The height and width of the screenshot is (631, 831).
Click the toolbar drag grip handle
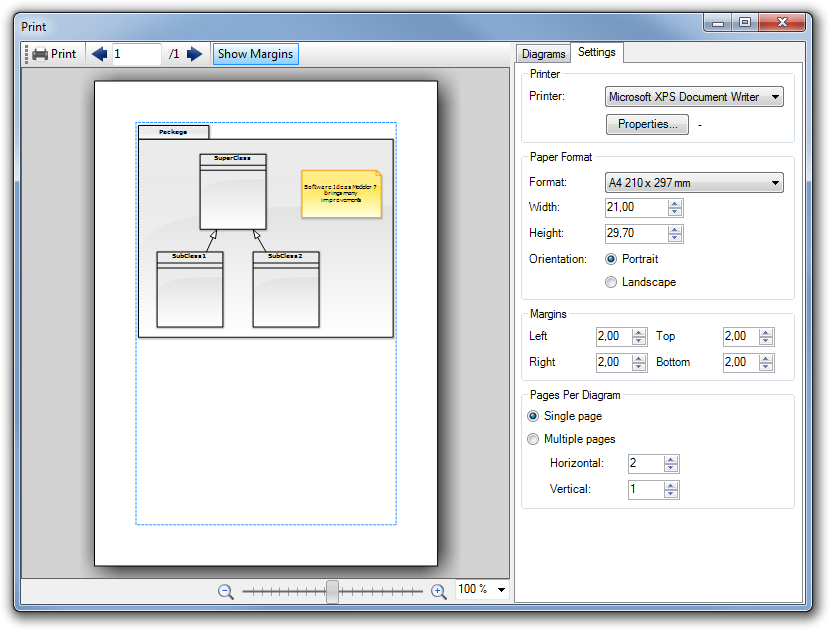point(26,54)
